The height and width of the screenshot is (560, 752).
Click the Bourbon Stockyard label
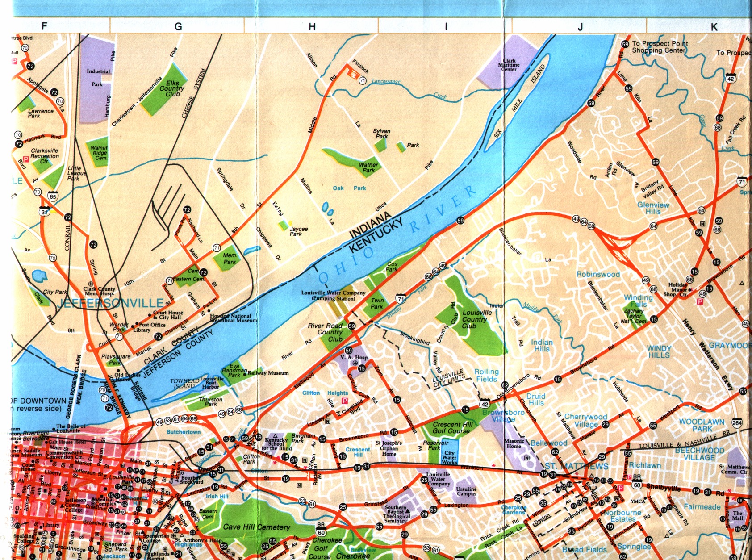coord(192,480)
